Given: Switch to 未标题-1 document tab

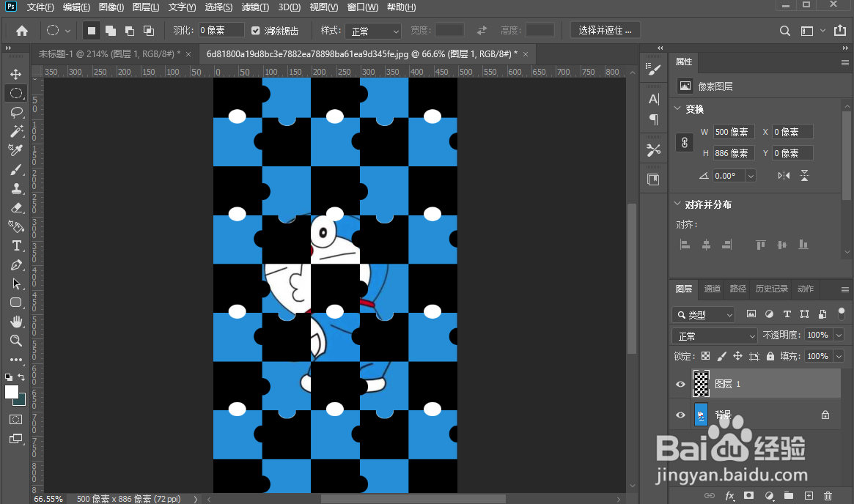Looking at the screenshot, I should click(x=109, y=54).
